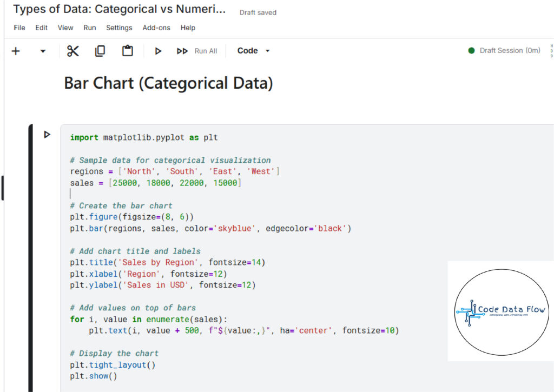Click the Bar Chart (Categorical Data) heading
Viewport: 554px width, 392px height.
tap(169, 84)
